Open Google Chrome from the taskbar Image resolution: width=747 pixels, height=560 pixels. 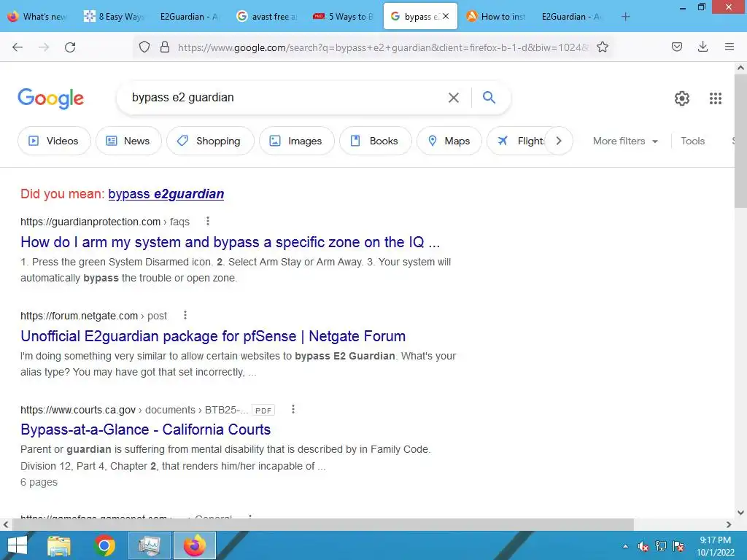[x=104, y=545]
